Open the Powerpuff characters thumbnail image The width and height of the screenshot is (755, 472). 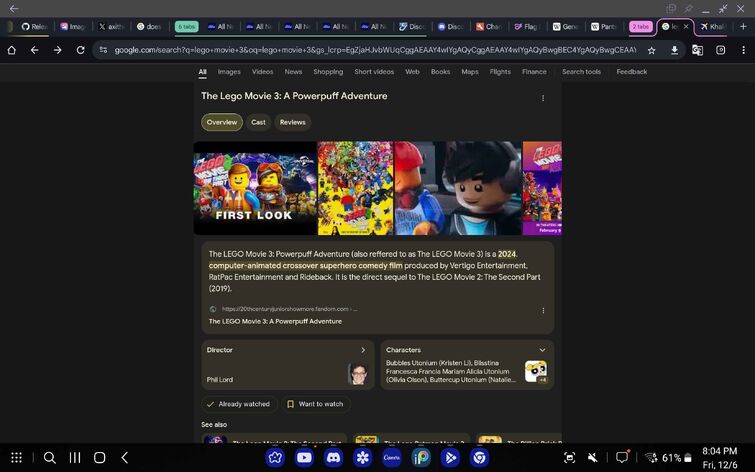535,372
